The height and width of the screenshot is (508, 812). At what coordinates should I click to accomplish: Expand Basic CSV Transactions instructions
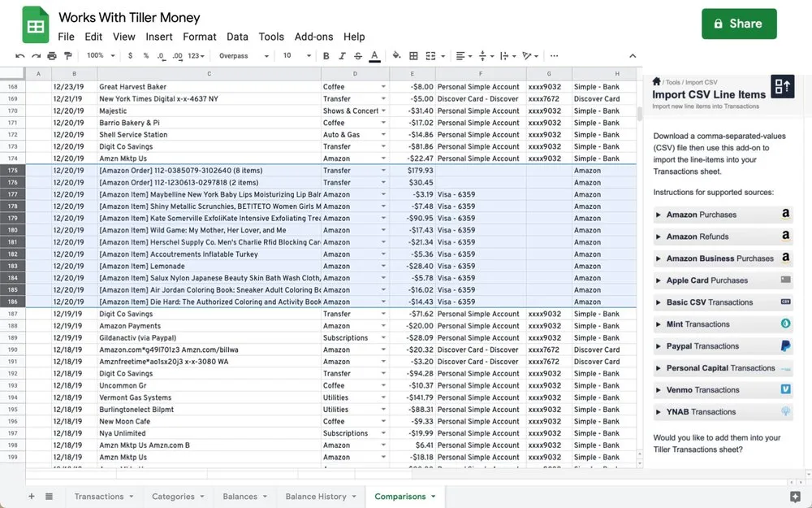(723, 302)
